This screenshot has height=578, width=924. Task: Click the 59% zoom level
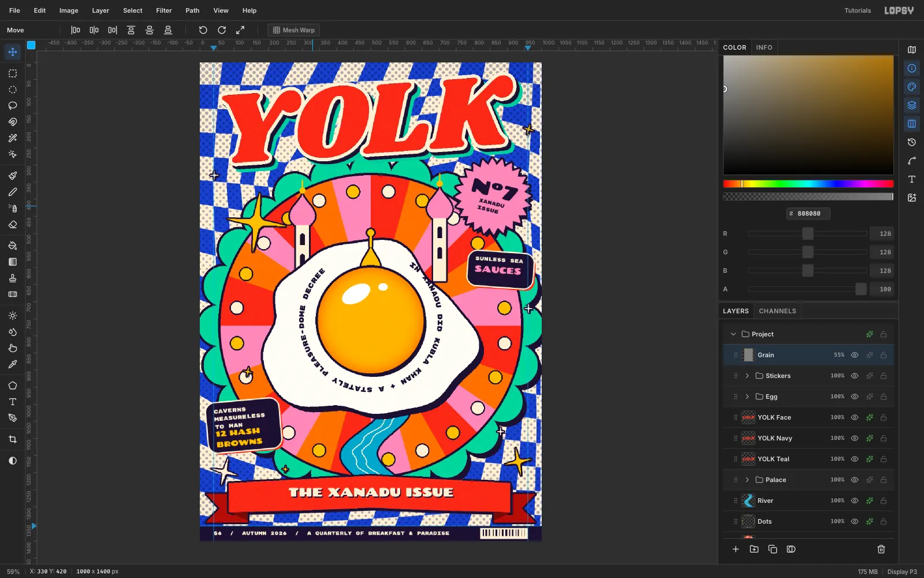pyautogui.click(x=13, y=572)
